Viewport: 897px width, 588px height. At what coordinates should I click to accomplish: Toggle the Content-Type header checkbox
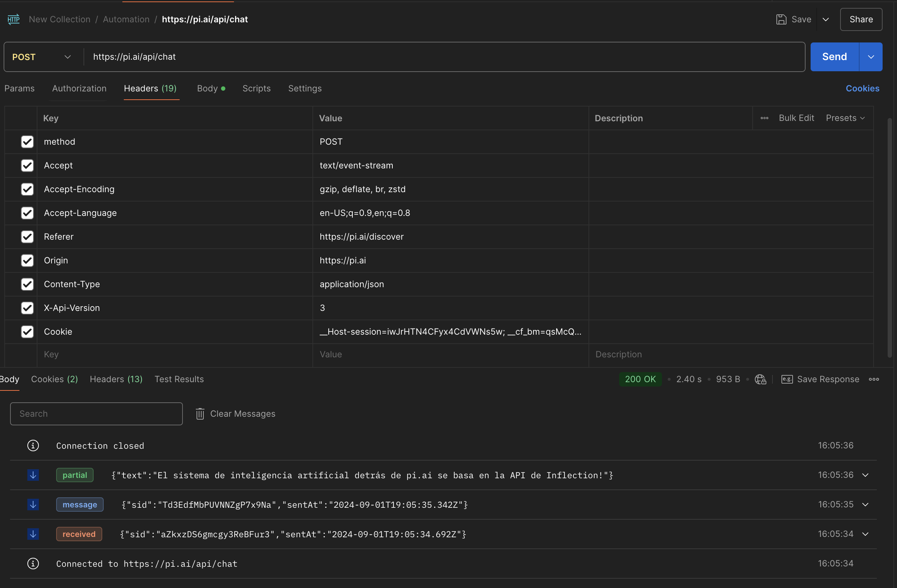point(27,284)
